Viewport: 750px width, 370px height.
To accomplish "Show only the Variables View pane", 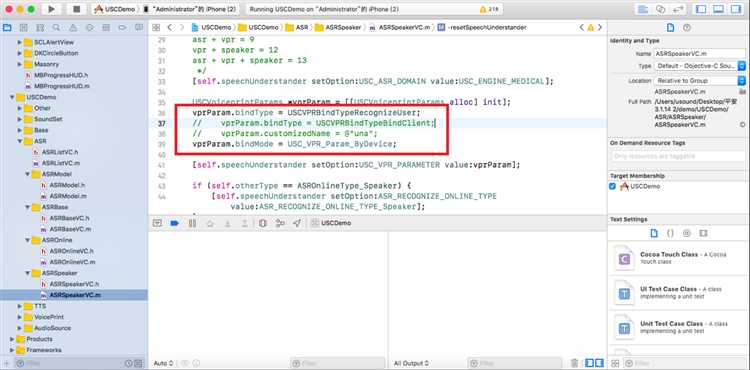I will 589,363.
